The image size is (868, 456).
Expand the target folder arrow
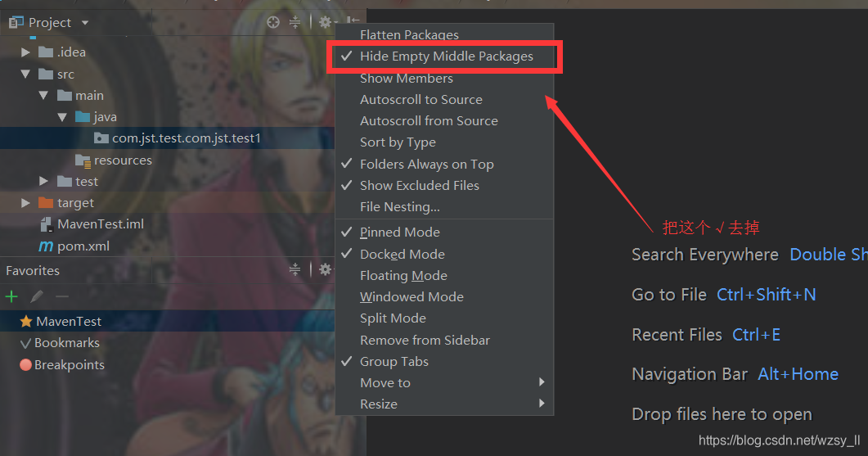tap(25, 203)
